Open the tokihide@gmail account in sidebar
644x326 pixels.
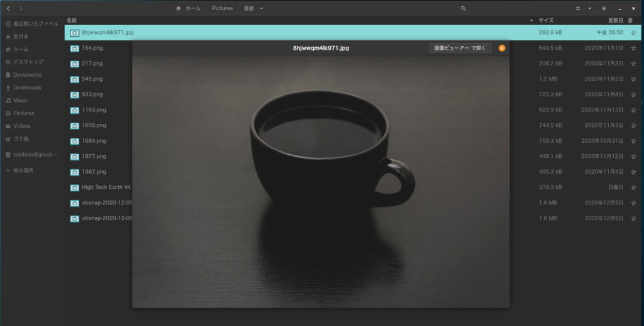click(x=31, y=155)
